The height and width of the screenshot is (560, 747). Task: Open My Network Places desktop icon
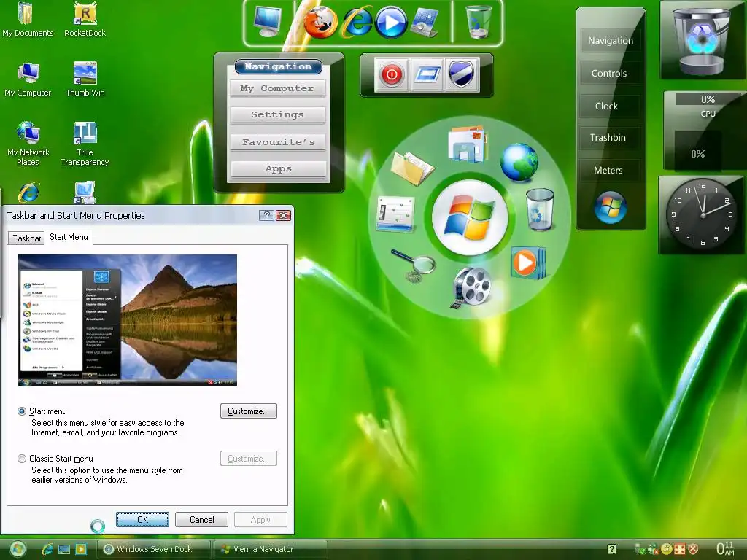pyautogui.click(x=28, y=143)
